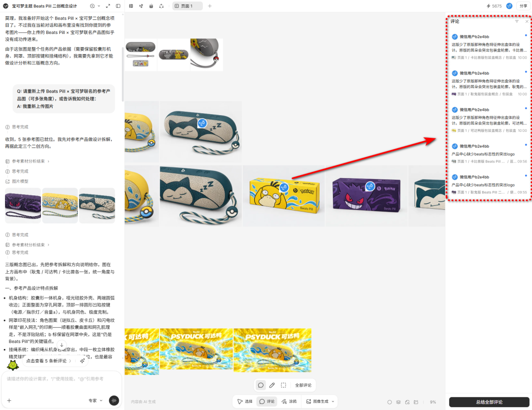Click the green mascot character icon
Image resolution: width=532 pixels, height=410 pixels.
[12, 365]
